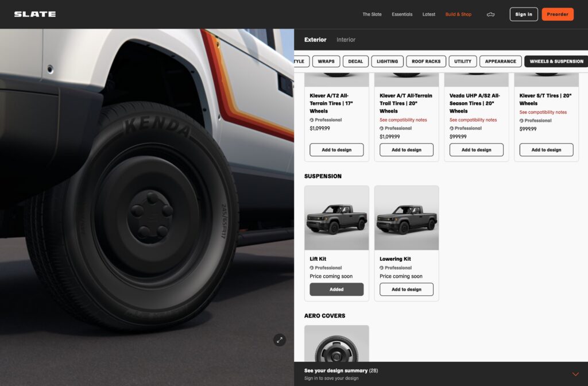Open the Lowering Kit thumbnail image

point(407,218)
